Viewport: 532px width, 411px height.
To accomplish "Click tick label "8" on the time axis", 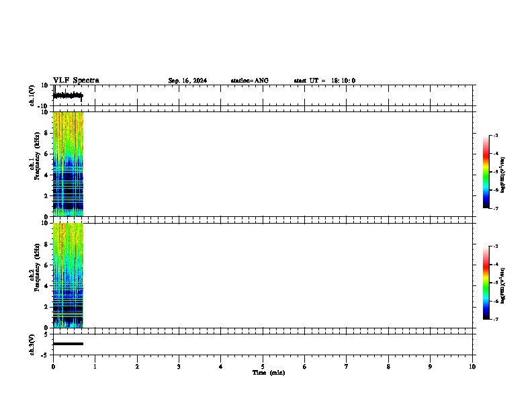I will (388, 367).
